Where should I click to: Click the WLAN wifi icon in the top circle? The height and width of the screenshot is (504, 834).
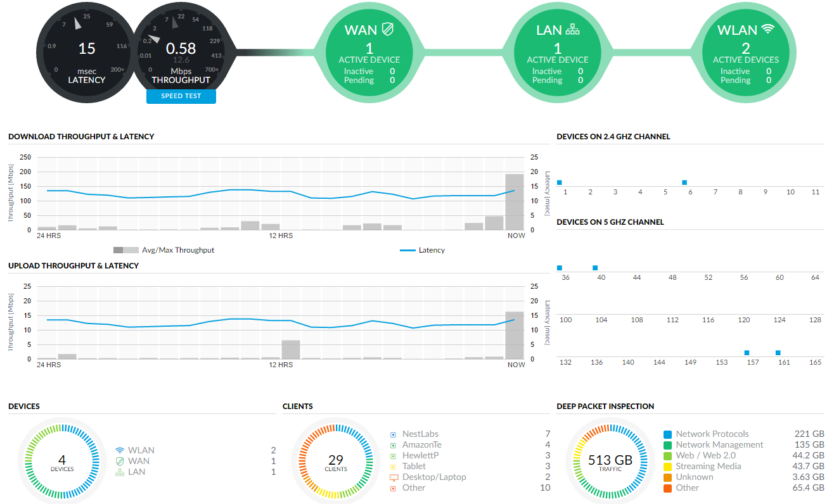coord(768,30)
